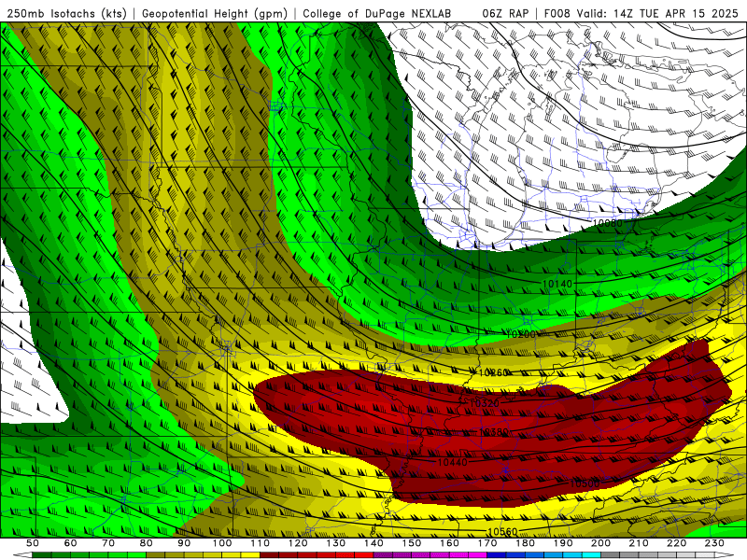747x560 pixels.
Task: Click the legend value 60
Action: pos(71,543)
